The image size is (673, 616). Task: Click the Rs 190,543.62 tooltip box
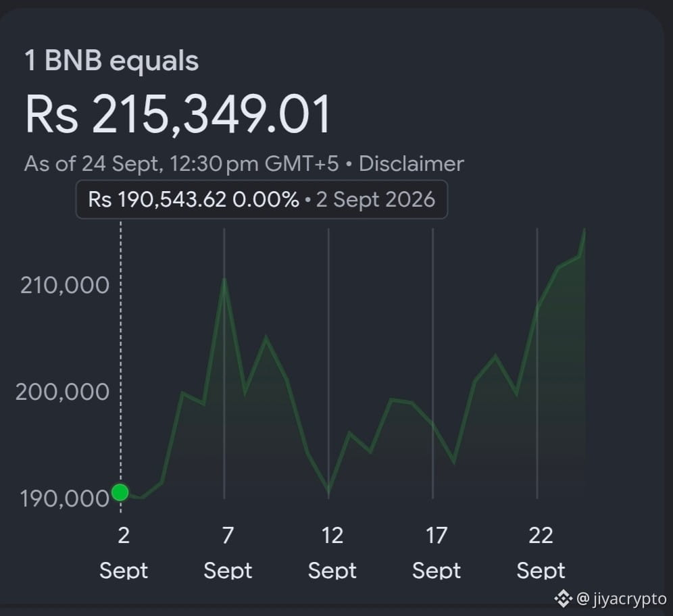261,199
